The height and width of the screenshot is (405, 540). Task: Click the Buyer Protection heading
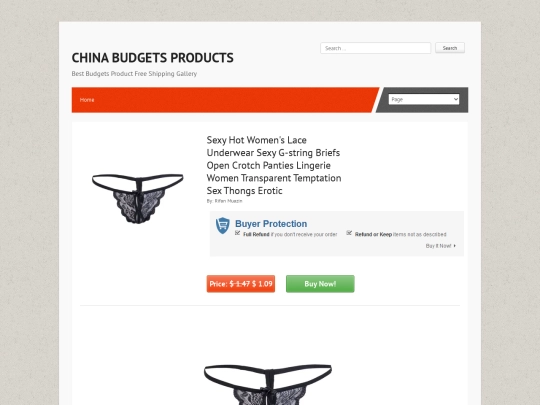[271, 224]
